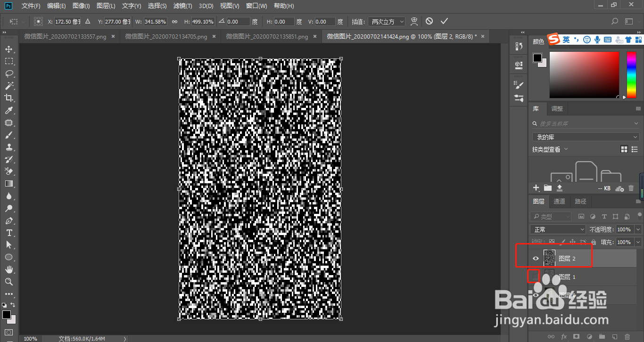Image resolution: width=644 pixels, height=342 pixels.
Task: Pick a color in the red color field
Action: [584, 75]
